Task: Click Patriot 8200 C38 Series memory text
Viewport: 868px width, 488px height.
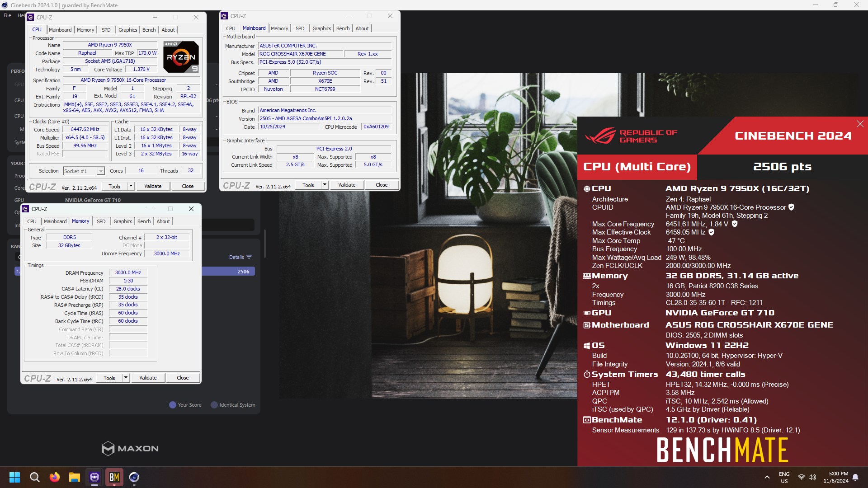Action: point(712,286)
